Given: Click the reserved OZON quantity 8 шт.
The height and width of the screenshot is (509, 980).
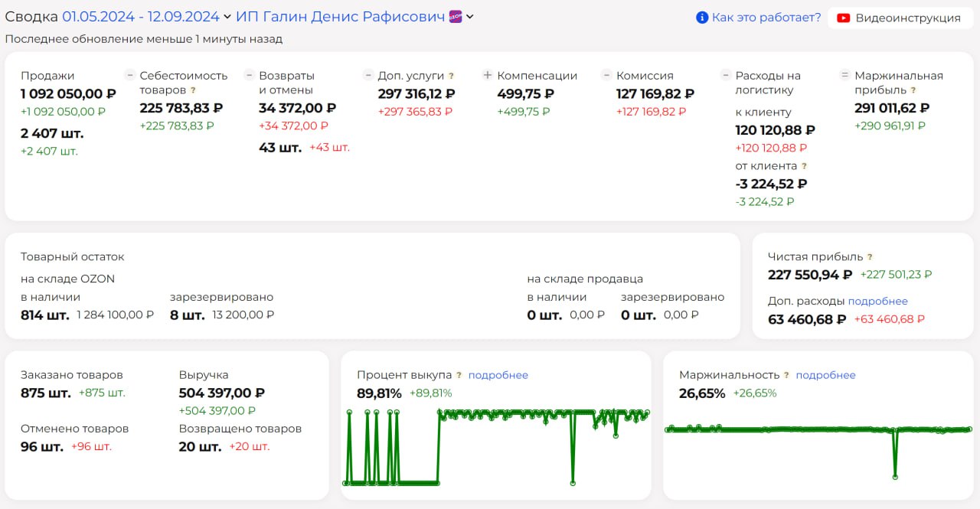Looking at the screenshot, I should pyautogui.click(x=188, y=315).
